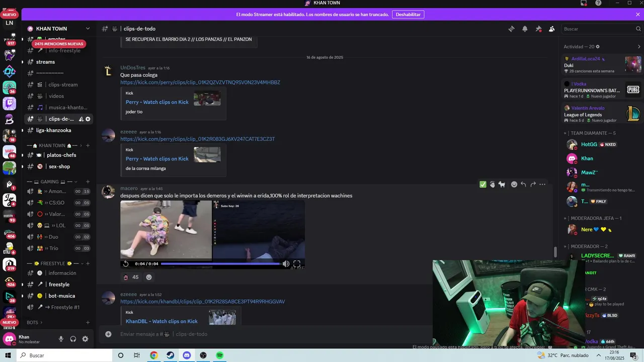React with goat emoji on message
This screenshot has height=362, width=644.
502,185
